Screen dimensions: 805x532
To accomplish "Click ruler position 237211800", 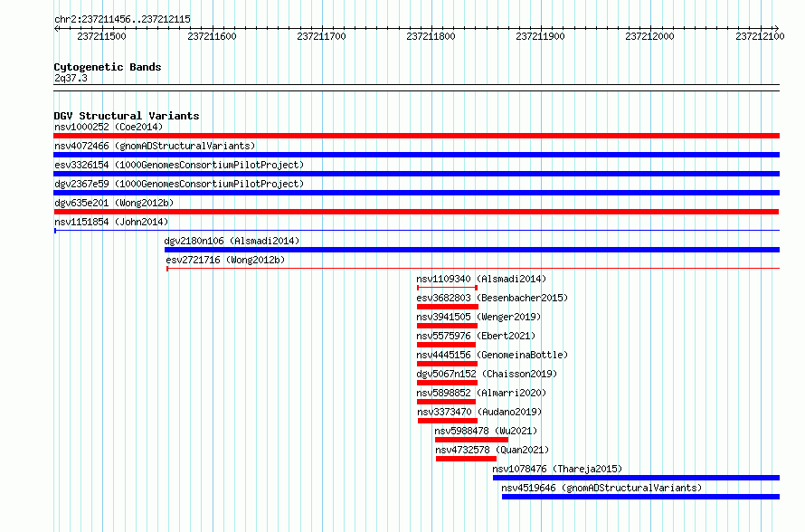I will coord(431,36).
